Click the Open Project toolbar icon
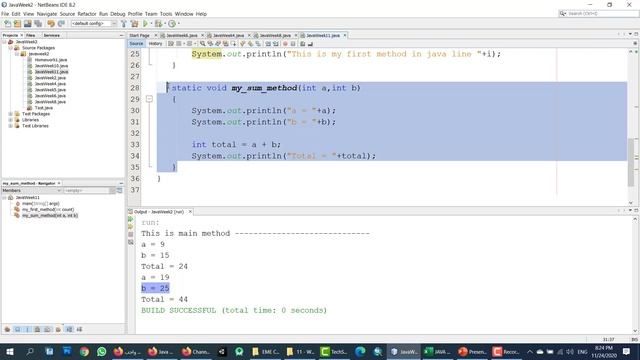Image resolution: width=640 pixels, height=360 pixels. point(28,24)
